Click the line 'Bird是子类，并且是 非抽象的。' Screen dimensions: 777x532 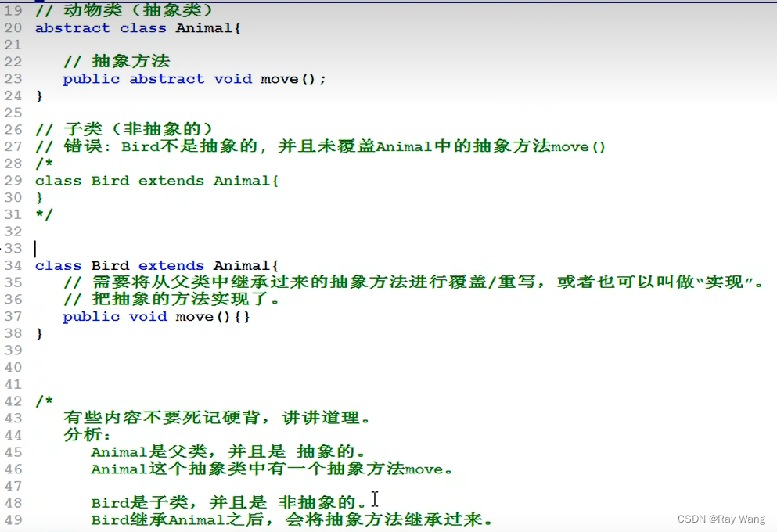pyautogui.click(x=228, y=502)
